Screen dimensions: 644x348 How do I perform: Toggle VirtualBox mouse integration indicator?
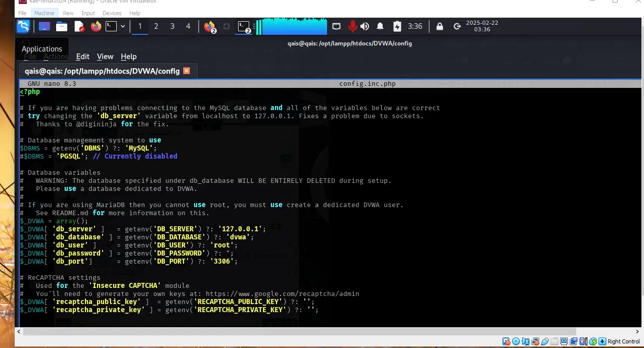pyautogui.click(x=593, y=341)
